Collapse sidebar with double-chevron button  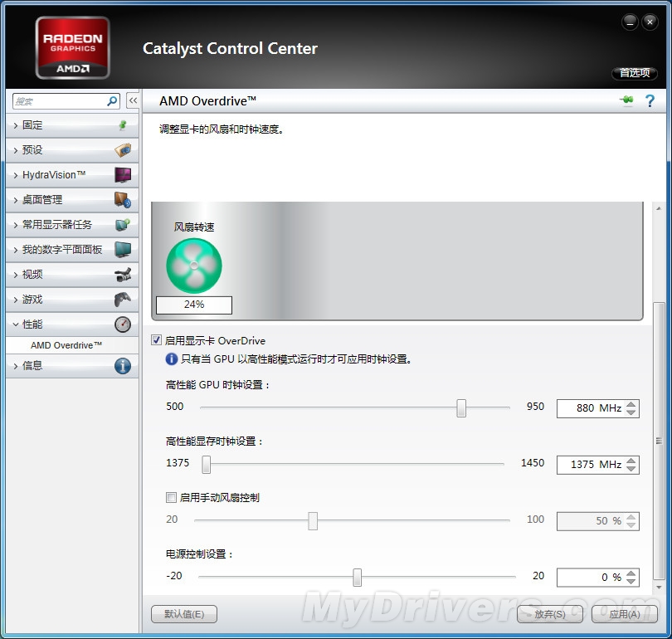tap(133, 100)
